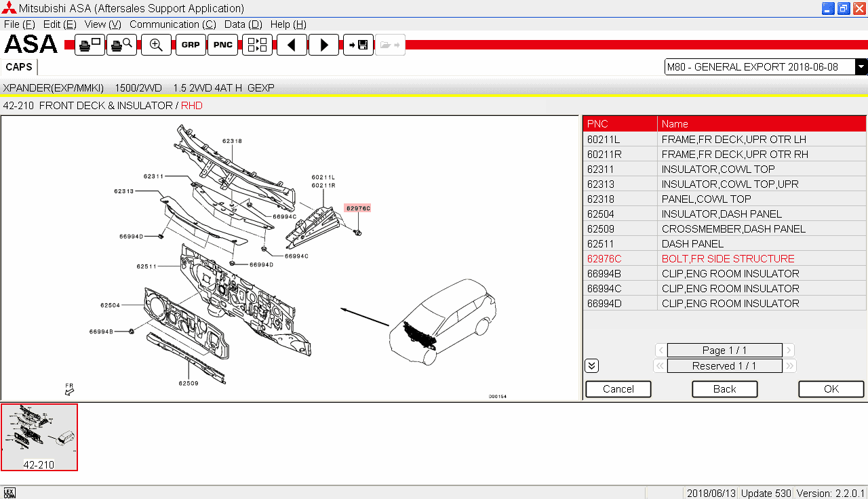Open the Edit menu
The height and width of the screenshot is (499, 868).
(60, 24)
